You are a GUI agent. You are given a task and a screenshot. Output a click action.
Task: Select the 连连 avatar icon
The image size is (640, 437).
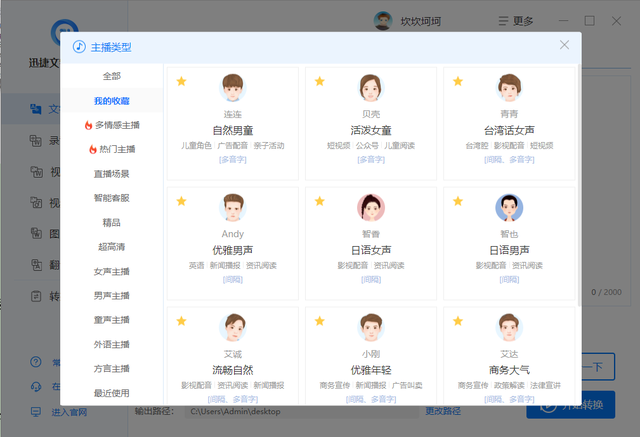tap(233, 88)
